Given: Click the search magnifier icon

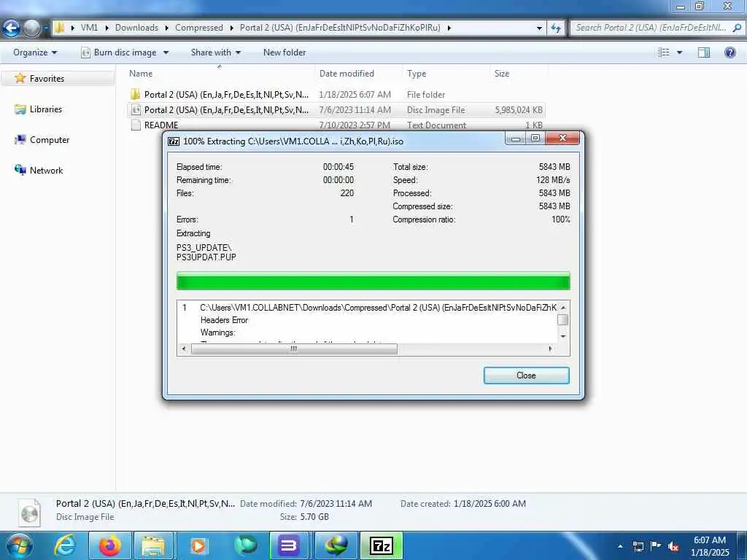Looking at the screenshot, I should 737,28.
